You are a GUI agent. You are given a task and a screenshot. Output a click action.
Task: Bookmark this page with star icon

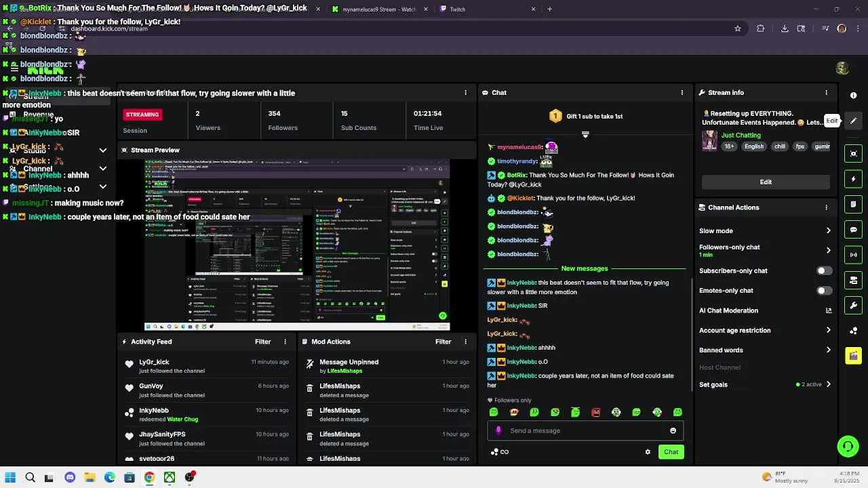pos(738,28)
